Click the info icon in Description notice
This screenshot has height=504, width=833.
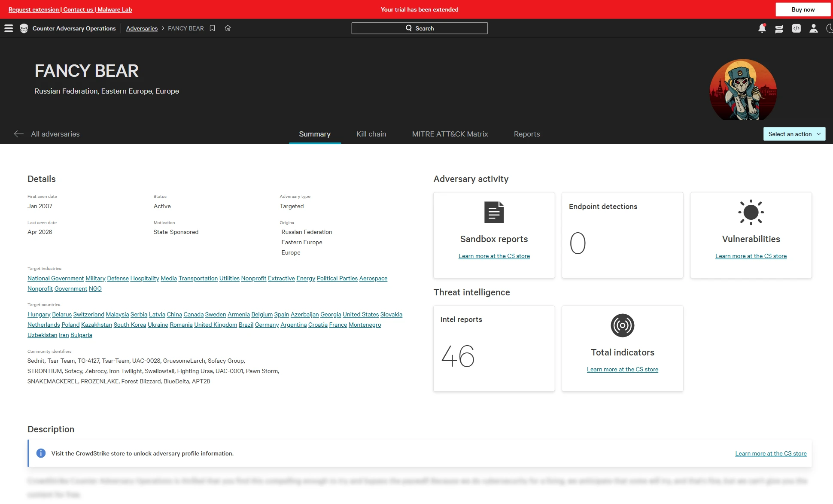click(x=41, y=453)
